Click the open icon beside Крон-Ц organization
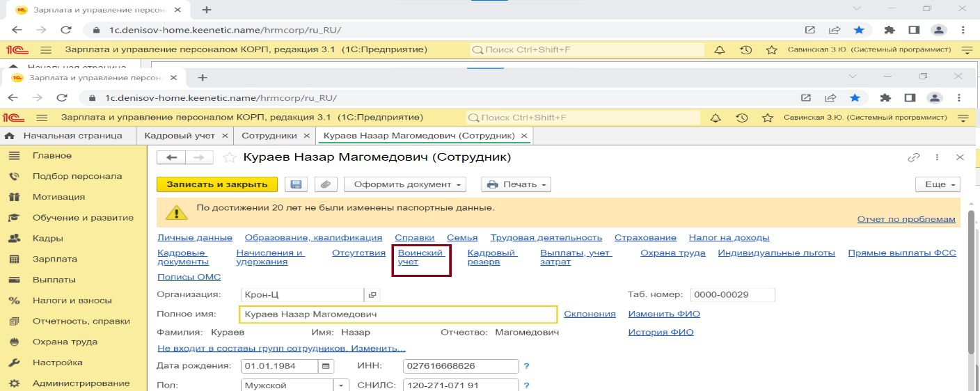980x391 pixels. (372, 295)
